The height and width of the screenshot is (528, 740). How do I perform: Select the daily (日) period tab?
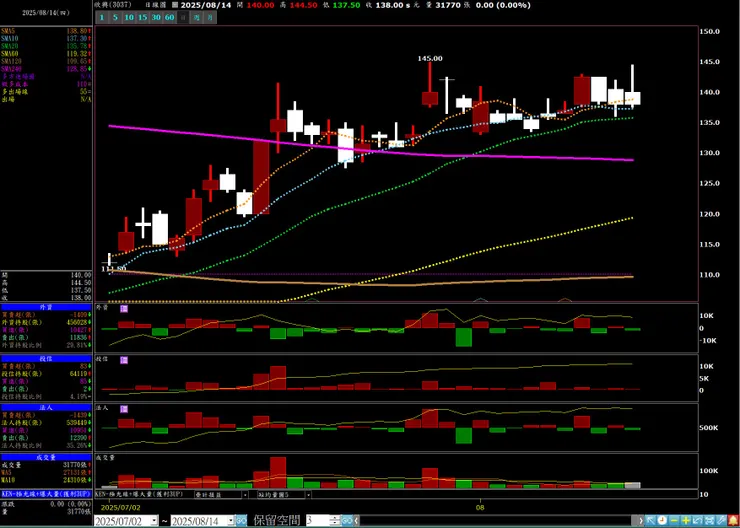tap(183, 18)
